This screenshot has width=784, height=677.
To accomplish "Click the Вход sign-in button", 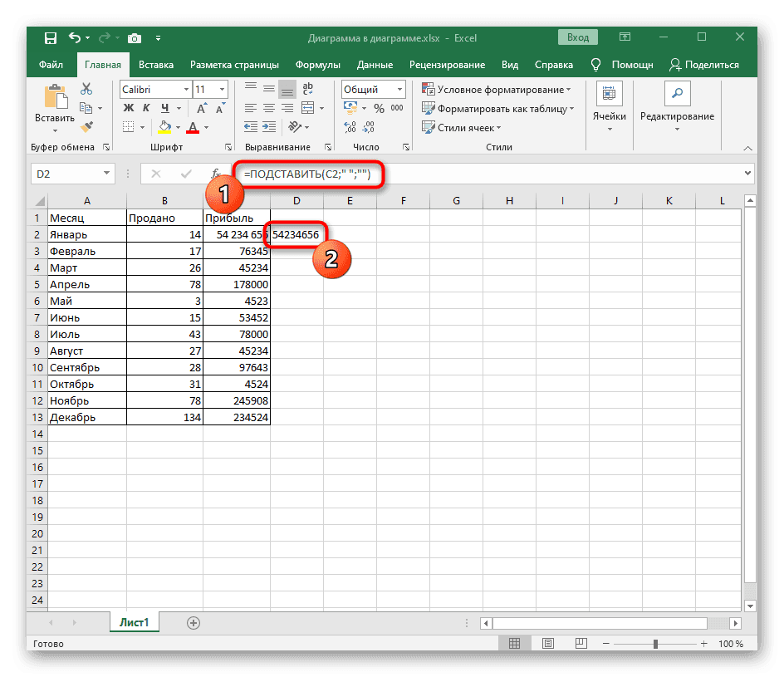I will (577, 37).
